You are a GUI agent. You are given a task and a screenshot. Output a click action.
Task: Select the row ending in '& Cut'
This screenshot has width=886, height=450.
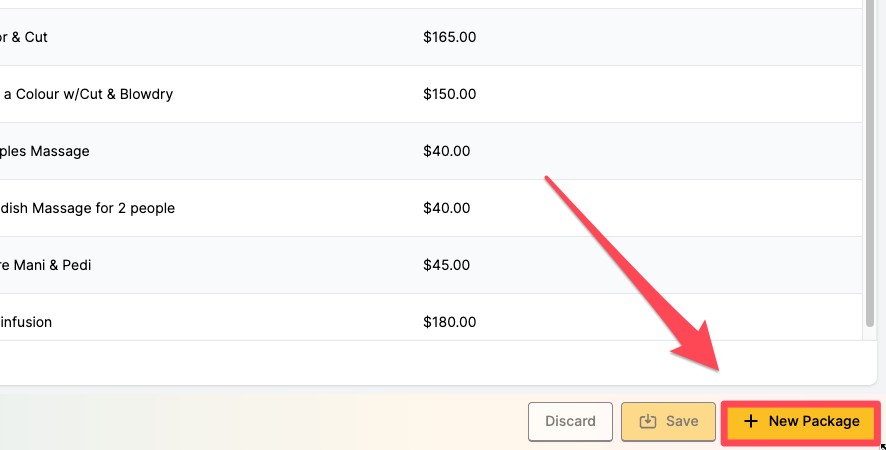pos(24,37)
